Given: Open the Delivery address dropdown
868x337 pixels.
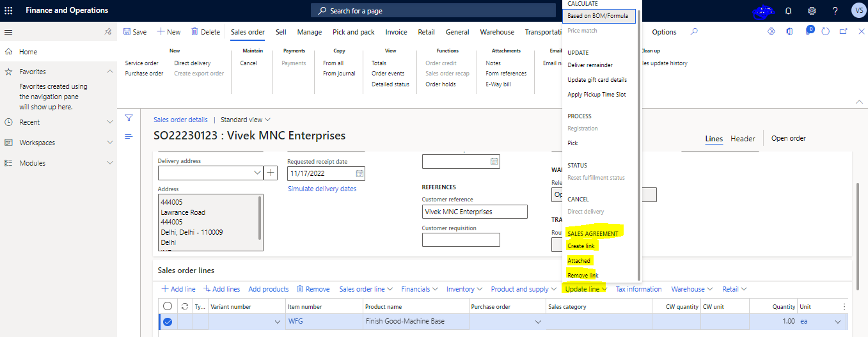Looking at the screenshot, I should coord(257,173).
